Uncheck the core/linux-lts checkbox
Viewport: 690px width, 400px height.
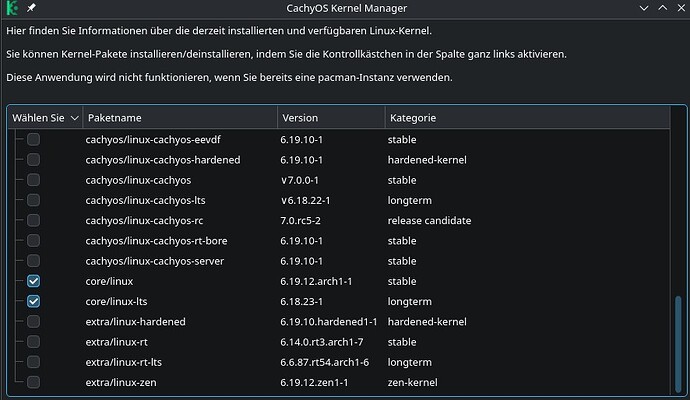click(x=33, y=301)
